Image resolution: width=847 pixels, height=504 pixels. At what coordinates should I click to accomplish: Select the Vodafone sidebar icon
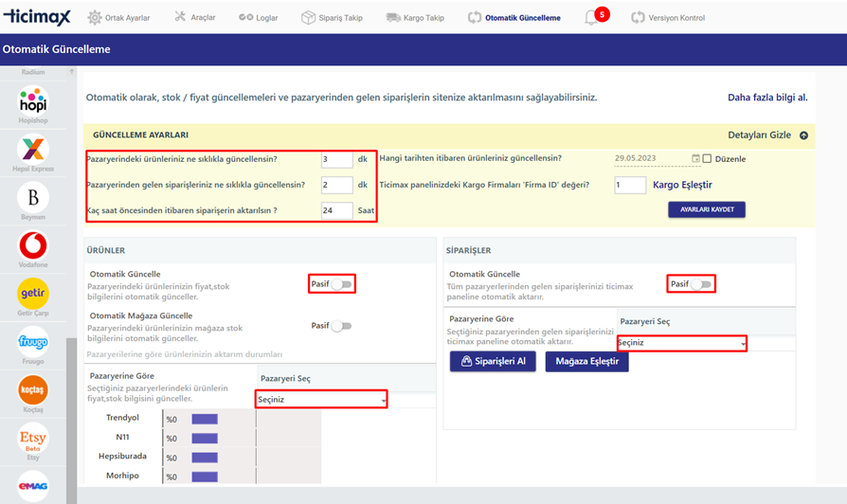point(33,245)
